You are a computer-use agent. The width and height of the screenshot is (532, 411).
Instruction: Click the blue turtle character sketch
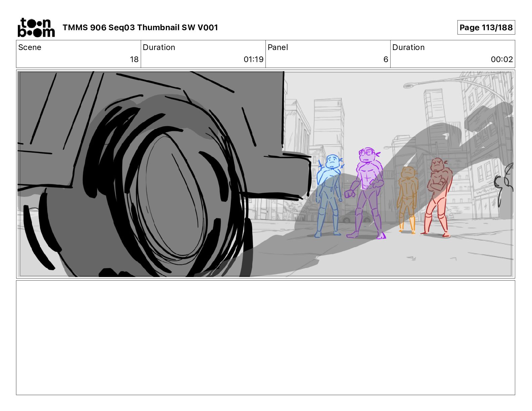(x=329, y=196)
